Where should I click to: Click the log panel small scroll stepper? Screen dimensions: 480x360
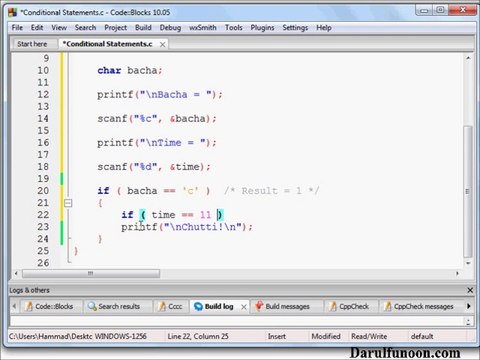[468, 322]
